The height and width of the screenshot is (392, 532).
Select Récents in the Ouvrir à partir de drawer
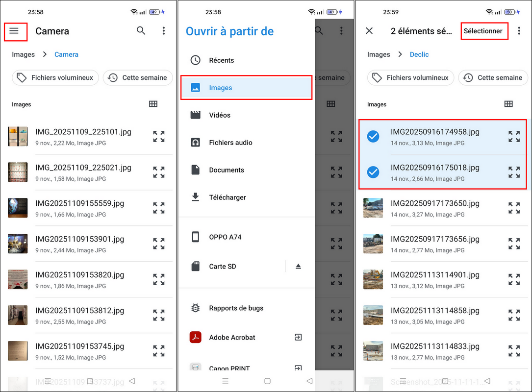tap(221, 60)
